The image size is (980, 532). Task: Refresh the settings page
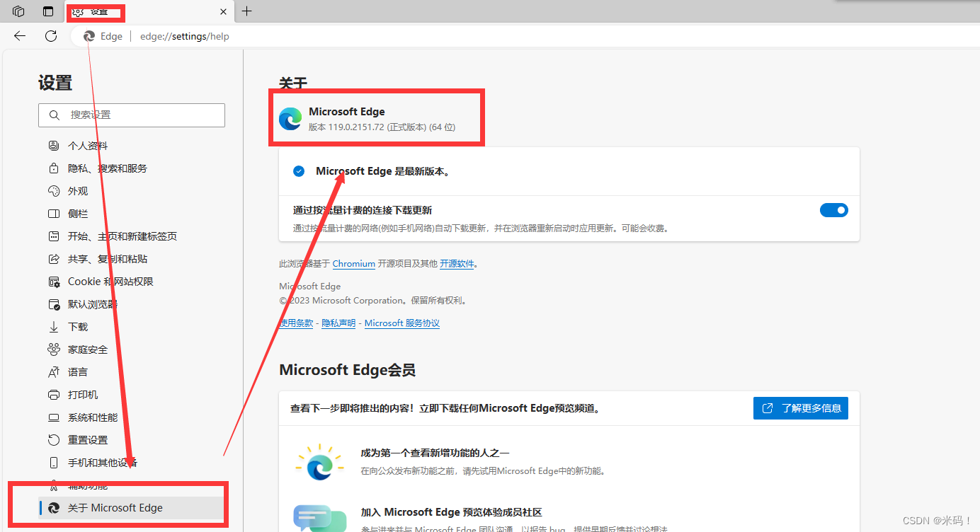(x=51, y=36)
